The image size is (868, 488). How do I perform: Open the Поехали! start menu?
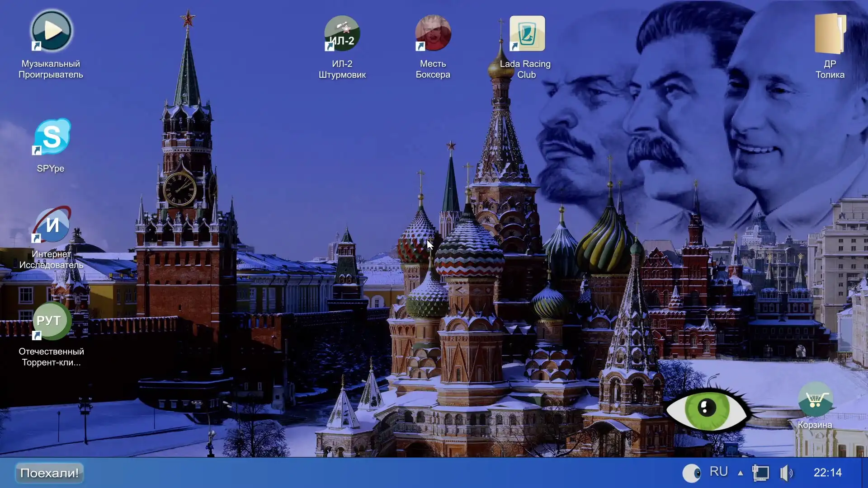click(49, 473)
